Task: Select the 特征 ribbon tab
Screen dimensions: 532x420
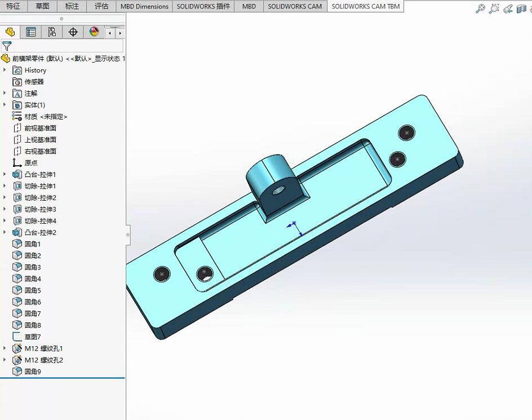Action: click(14, 6)
